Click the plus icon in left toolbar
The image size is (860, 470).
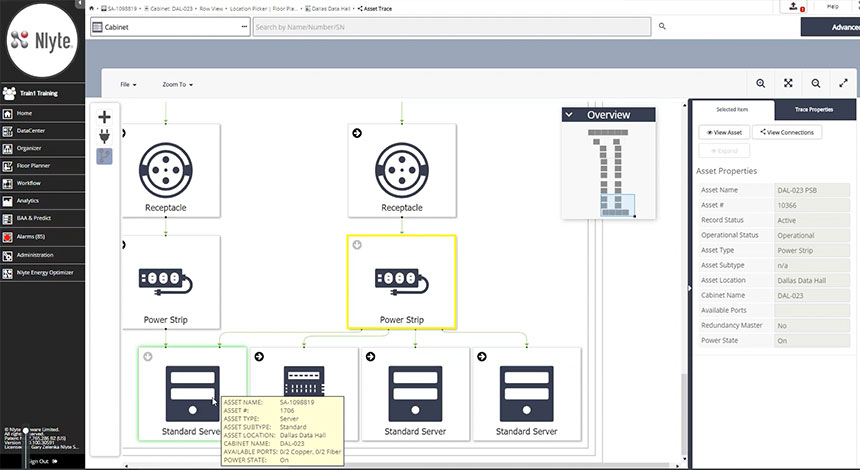tap(104, 117)
